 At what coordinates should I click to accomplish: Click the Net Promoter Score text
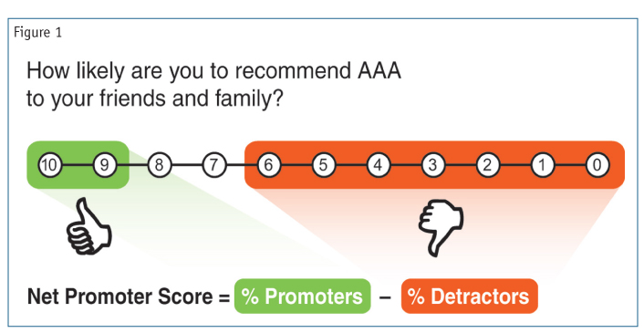click(x=119, y=297)
